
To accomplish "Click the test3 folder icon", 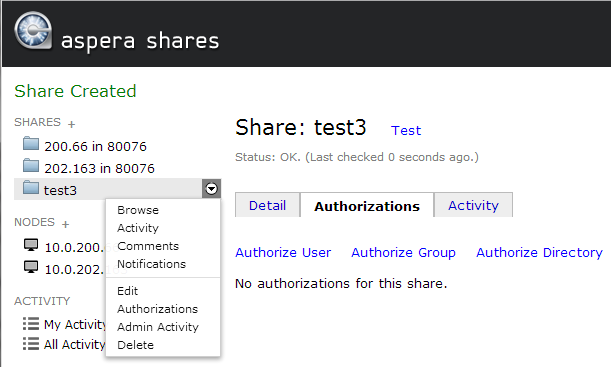I will [31, 187].
